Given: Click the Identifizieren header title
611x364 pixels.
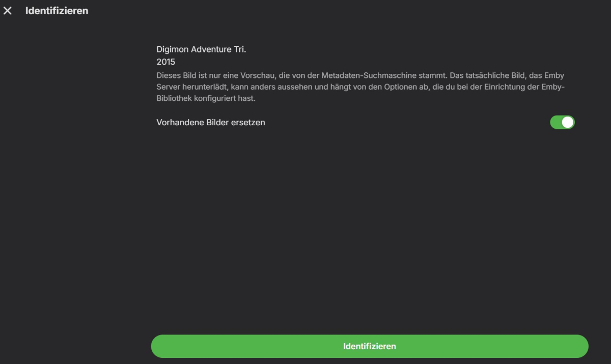Looking at the screenshot, I should (57, 11).
